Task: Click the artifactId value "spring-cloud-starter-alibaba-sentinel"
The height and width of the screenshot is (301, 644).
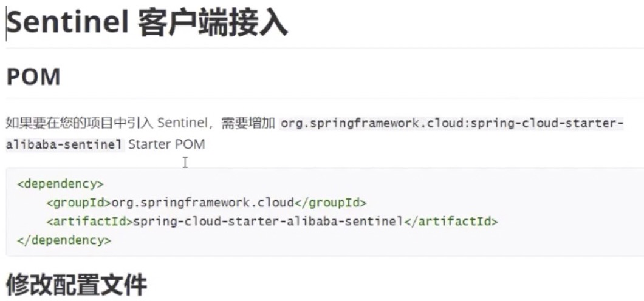Action: pyautogui.click(x=269, y=222)
